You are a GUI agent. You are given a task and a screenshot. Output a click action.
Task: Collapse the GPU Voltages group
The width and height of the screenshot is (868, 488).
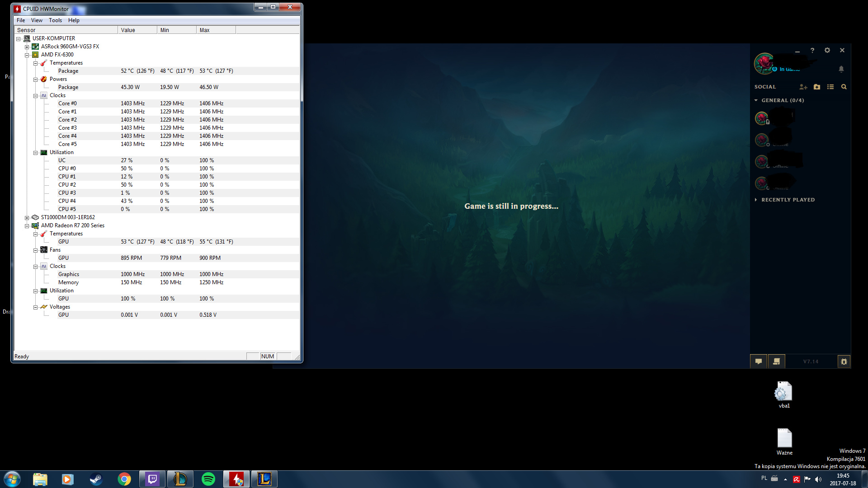[x=36, y=307]
